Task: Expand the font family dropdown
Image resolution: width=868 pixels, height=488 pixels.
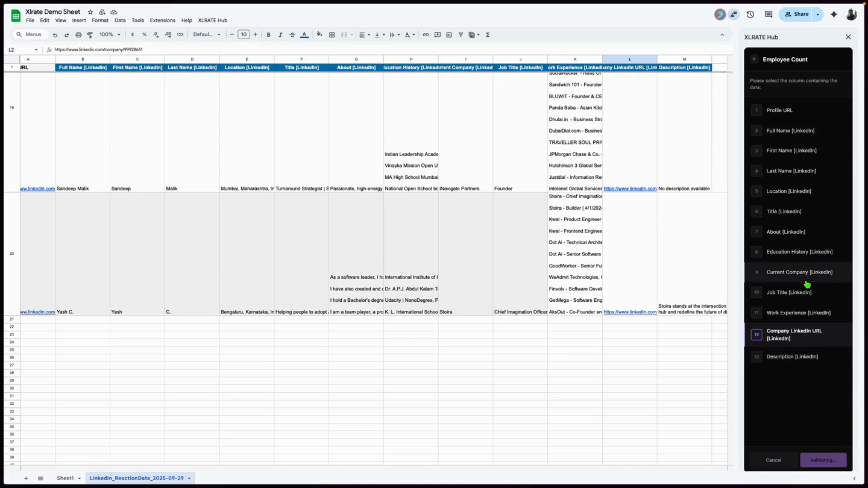Action: tap(207, 35)
